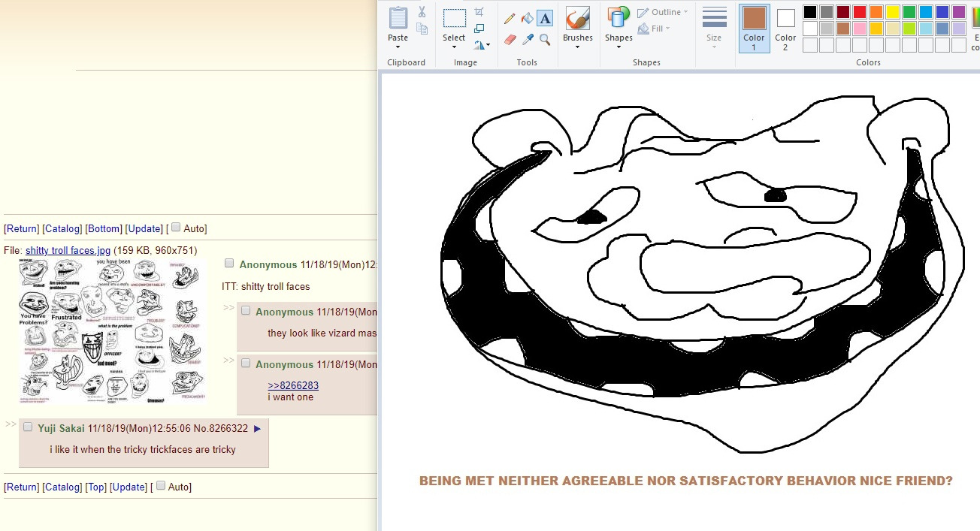
Task: Toggle the bottom Auto update checkbox
Action: coord(161,486)
